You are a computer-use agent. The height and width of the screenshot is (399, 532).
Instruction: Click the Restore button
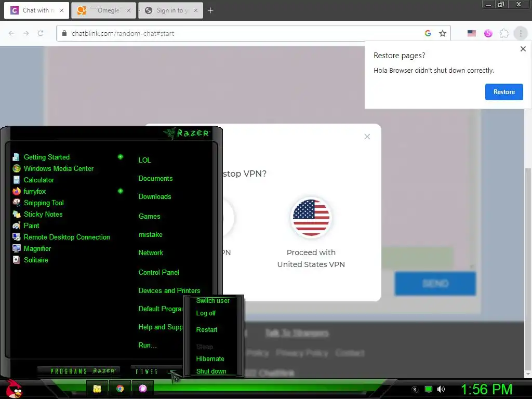504,92
